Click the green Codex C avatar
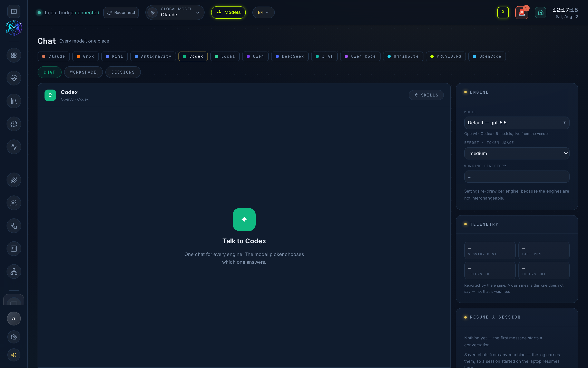The width and height of the screenshot is (588, 368). [x=50, y=95]
